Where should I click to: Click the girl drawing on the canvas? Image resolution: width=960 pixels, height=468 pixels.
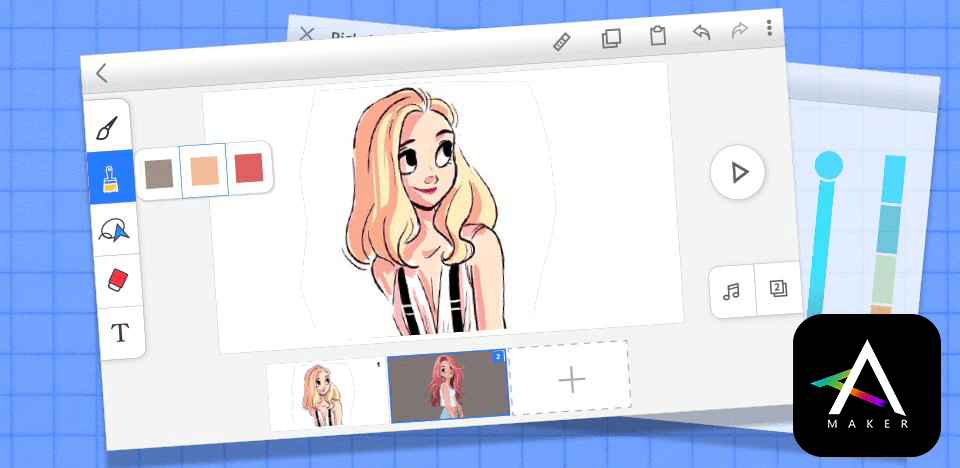(x=422, y=211)
